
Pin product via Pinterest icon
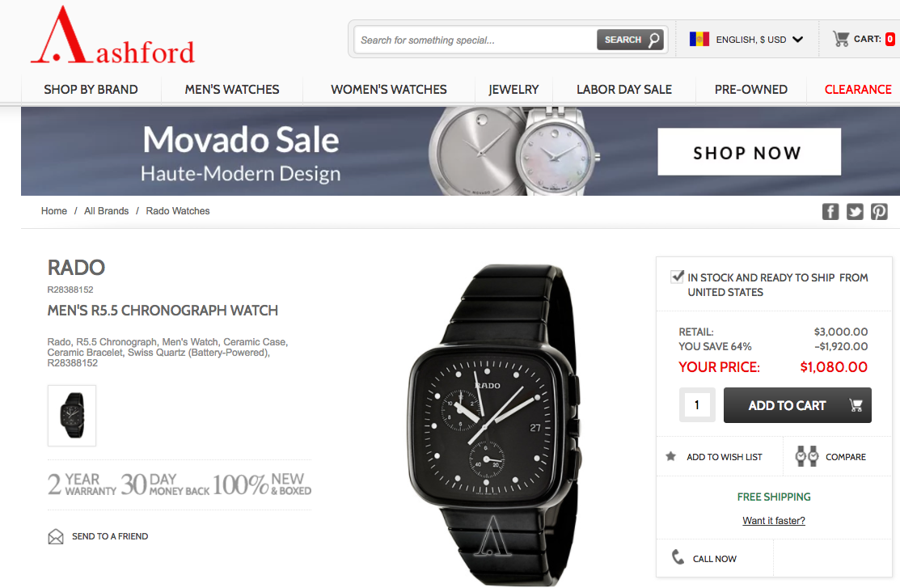coord(879,212)
